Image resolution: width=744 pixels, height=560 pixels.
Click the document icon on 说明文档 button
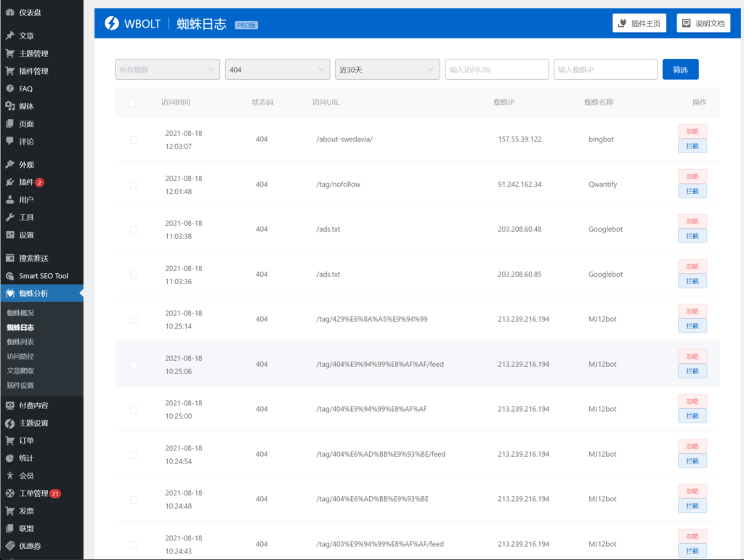pos(685,23)
